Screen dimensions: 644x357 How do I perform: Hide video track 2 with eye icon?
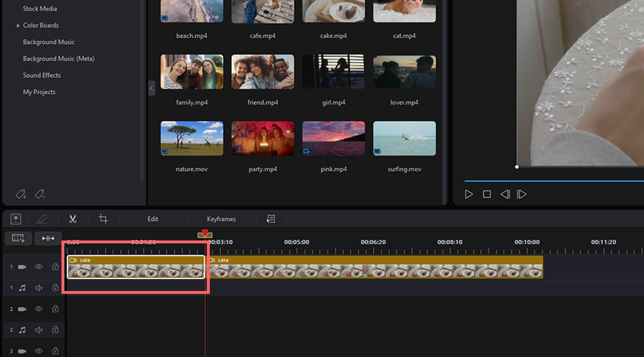click(39, 309)
